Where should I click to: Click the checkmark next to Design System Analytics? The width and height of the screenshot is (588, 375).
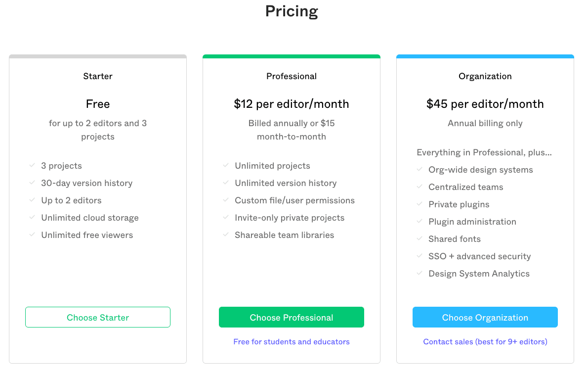tap(420, 274)
